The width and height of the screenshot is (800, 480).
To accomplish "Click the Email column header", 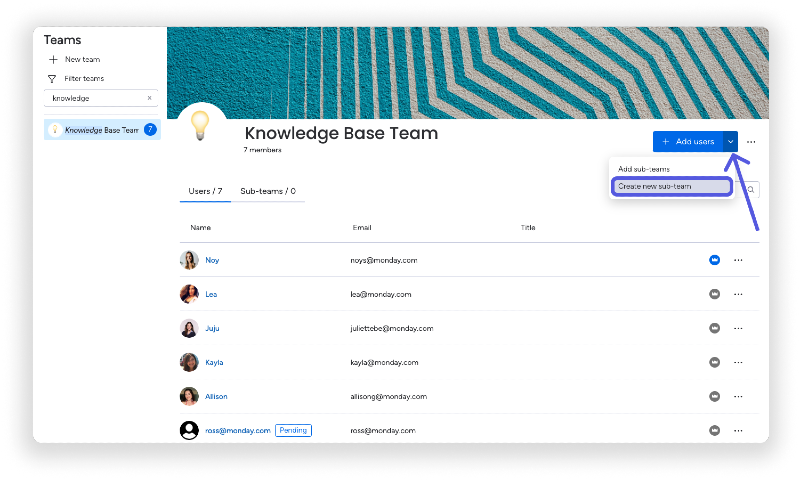I will tap(362, 228).
